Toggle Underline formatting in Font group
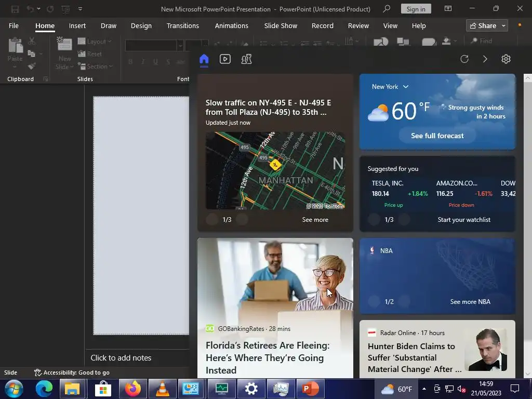The width and height of the screenshot is (532, 399). pyautogui.click(x=155, y=62)
